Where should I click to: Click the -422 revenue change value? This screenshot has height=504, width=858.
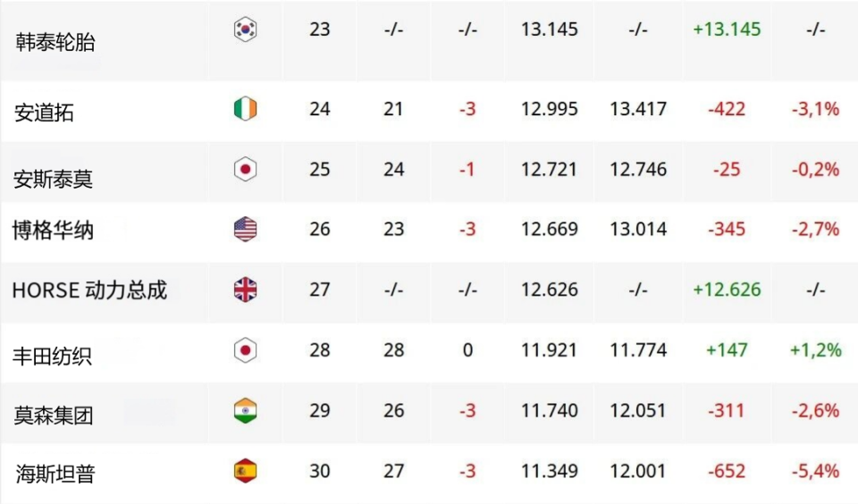727,109
